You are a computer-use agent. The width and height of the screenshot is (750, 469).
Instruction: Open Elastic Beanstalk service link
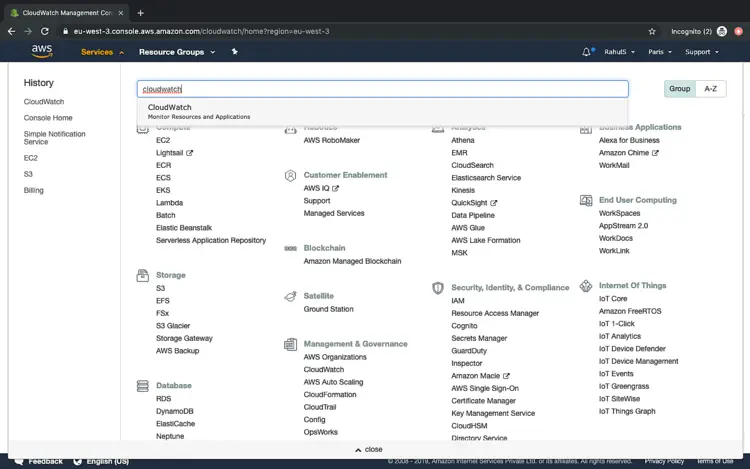[x=184, y=228]
